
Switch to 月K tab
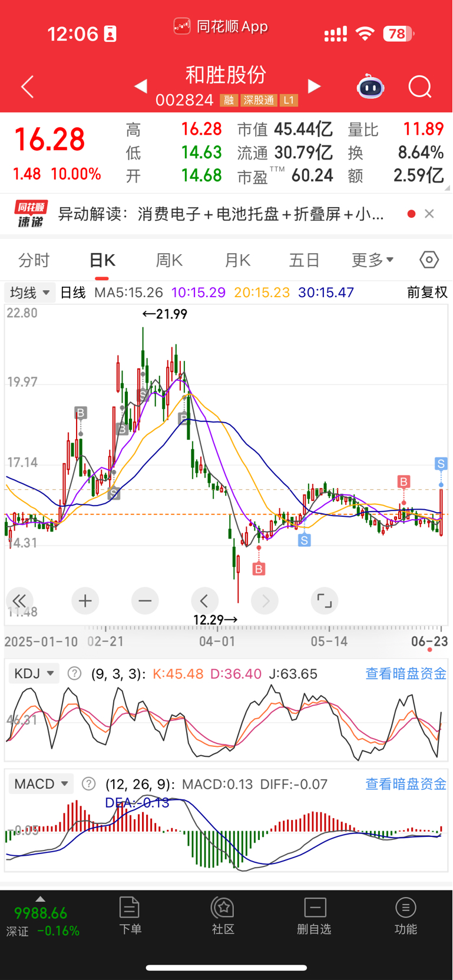[237, 260]
